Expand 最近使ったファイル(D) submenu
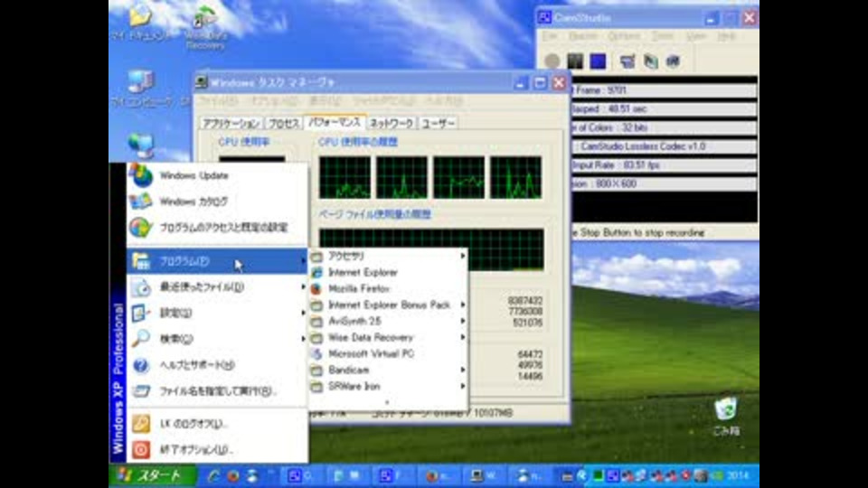Image resolution: width=868 pixels, height=488 pixels. (x=218, y=287)
